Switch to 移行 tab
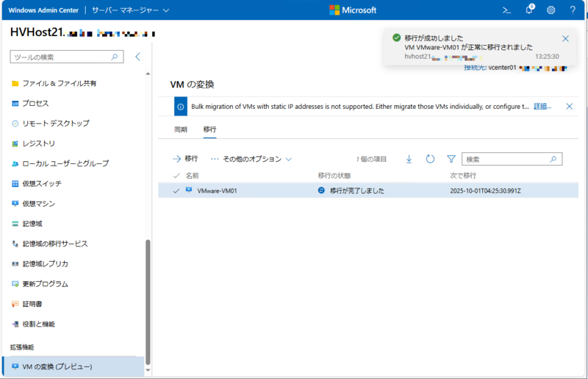 [x=209, y=130]
